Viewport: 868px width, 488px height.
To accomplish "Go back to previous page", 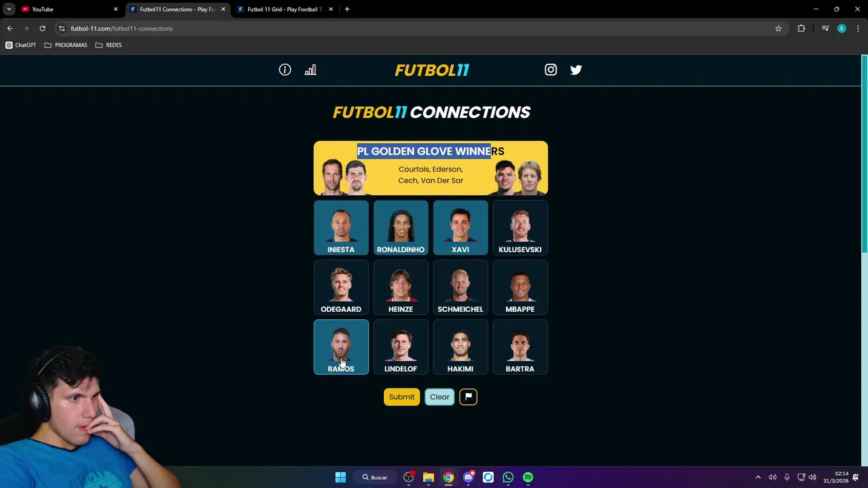I will (9, 28).
